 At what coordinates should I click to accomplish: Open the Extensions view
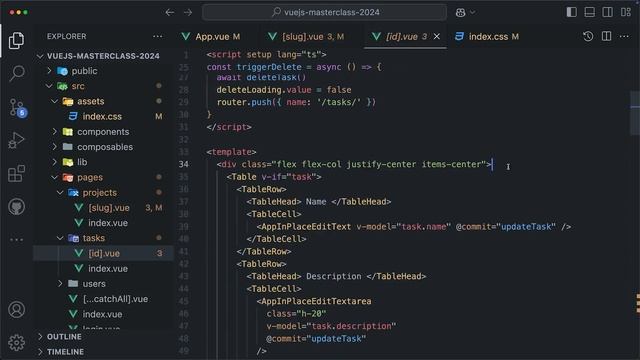(16, 174)
